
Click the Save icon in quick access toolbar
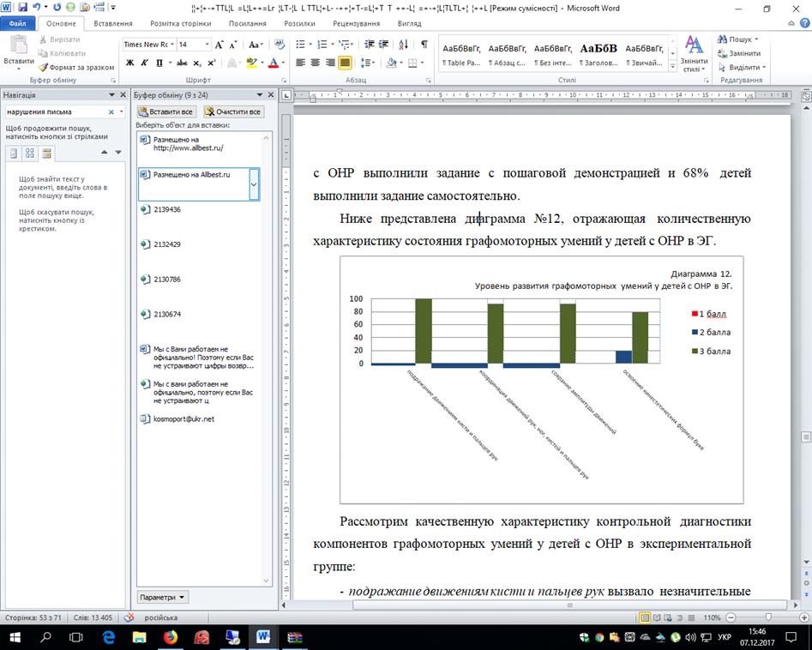tap(23, 7)
